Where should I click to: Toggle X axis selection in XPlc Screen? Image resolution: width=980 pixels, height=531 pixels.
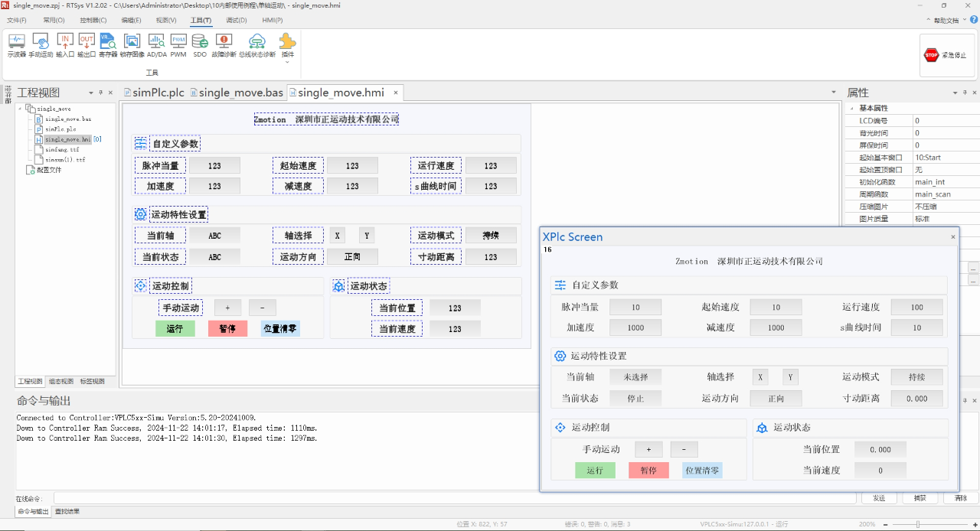759,377
